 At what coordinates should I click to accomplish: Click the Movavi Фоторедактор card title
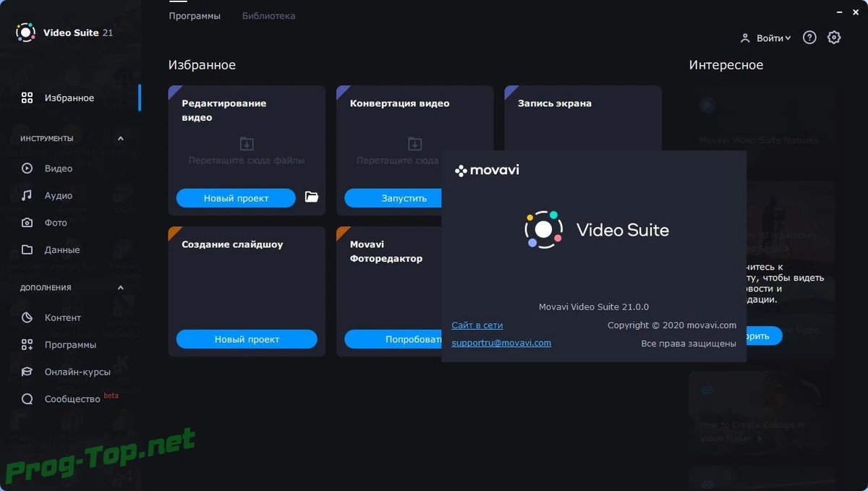point(386,252)
